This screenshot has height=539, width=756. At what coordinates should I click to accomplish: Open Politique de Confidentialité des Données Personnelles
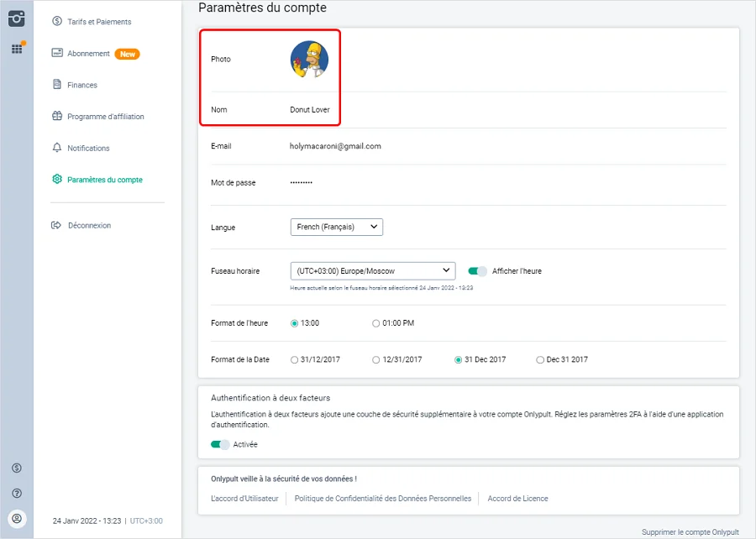pyautogui.click(x=383, y=499)
